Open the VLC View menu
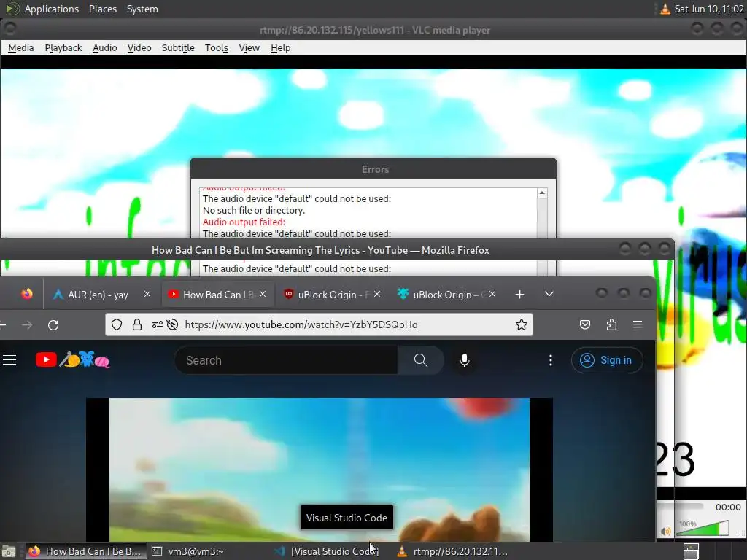This screenshot has height=560, width=747. tap(249, 47)
